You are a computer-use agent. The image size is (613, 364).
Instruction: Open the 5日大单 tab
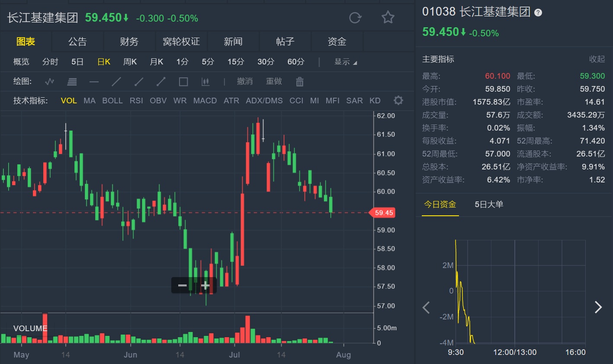click(489, 204)
